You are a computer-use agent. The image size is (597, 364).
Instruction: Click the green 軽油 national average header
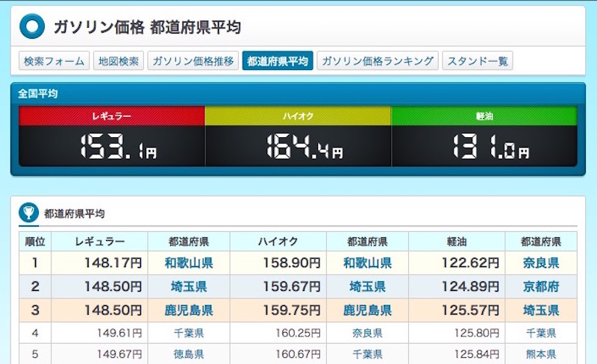[484, 116]
